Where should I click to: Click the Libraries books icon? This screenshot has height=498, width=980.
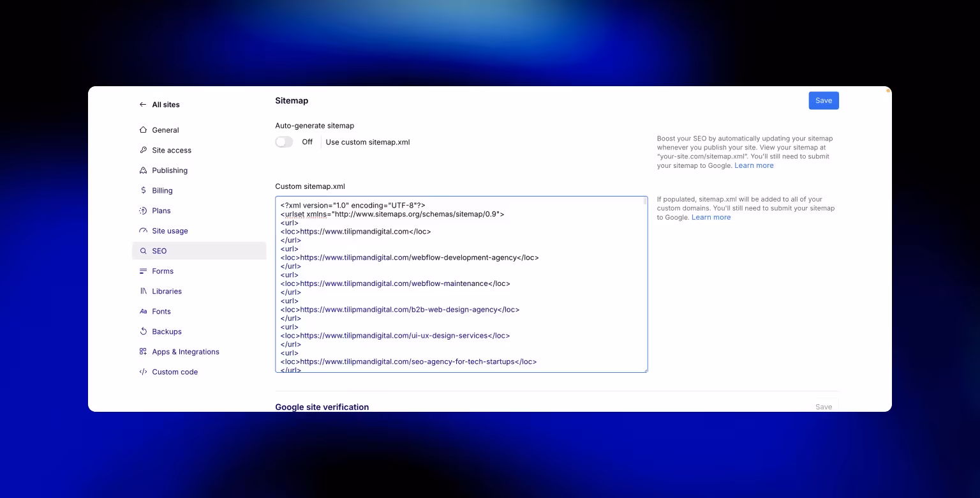click(143, 291)
